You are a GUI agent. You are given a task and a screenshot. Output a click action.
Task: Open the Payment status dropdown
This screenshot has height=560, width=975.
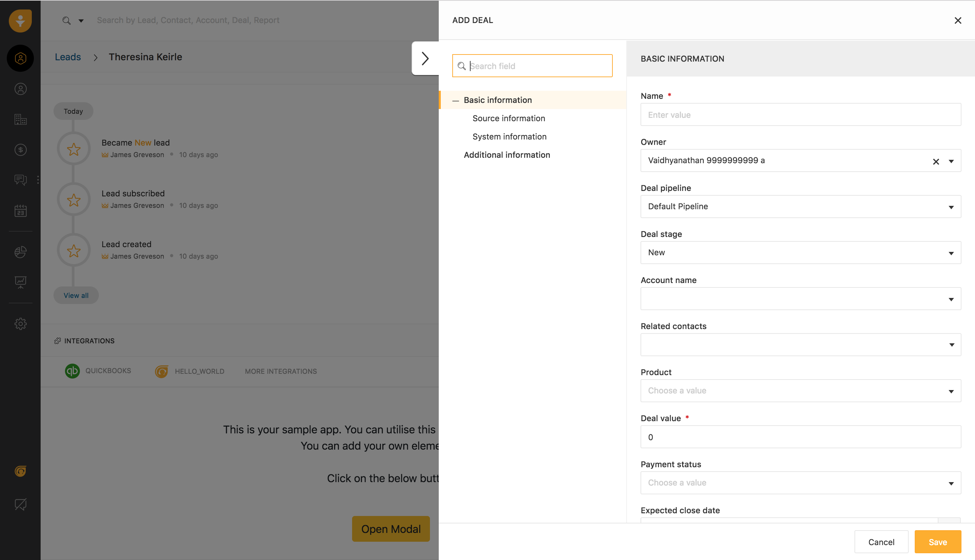(800, 483)
